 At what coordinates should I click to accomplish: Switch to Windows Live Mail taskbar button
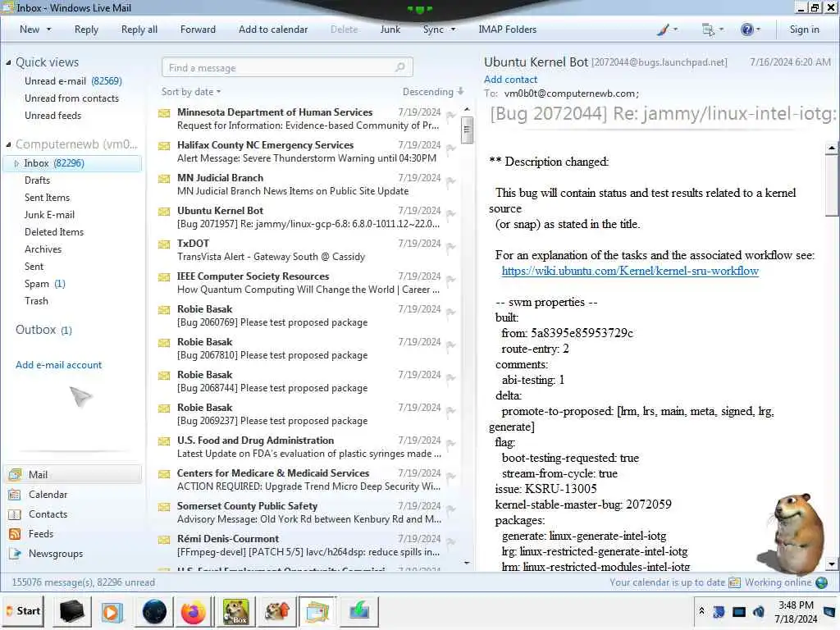point(317,612)
